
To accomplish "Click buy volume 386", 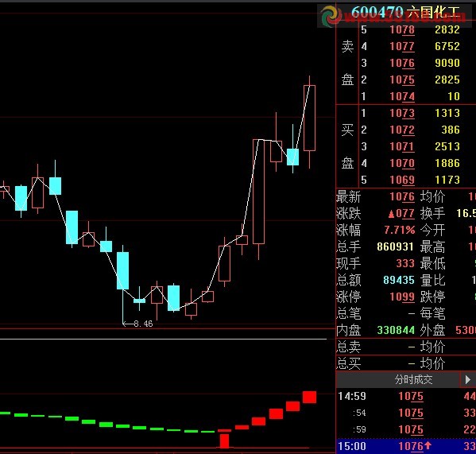I will point(451,130).
